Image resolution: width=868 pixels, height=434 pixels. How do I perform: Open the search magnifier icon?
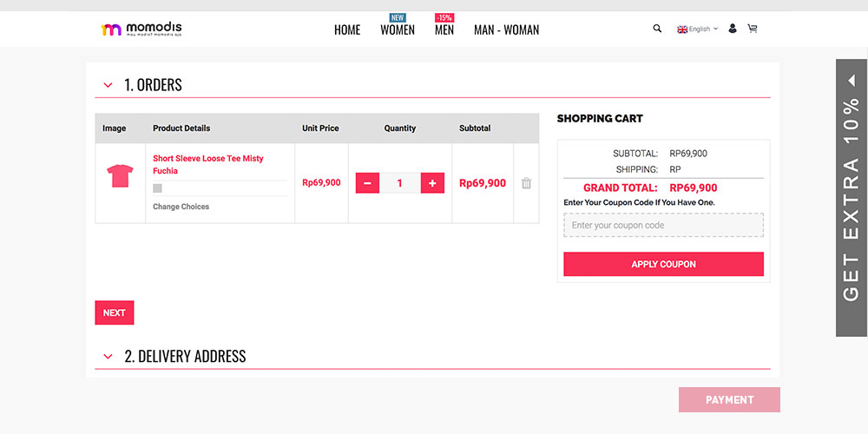[x=657, y=29]
